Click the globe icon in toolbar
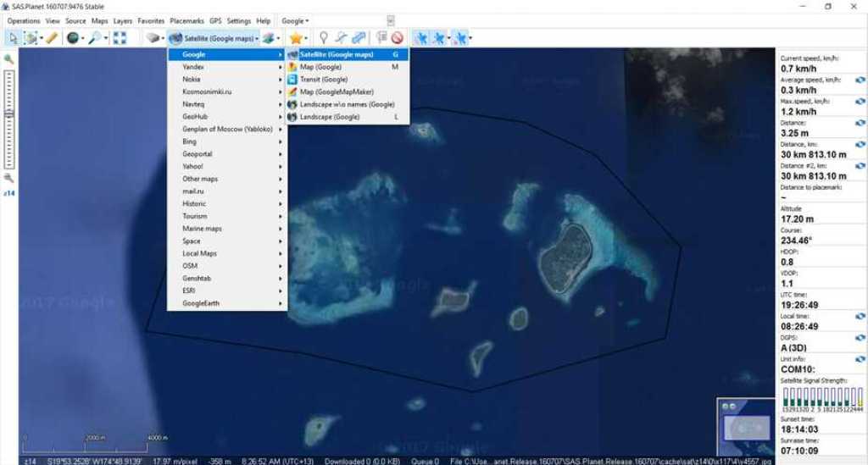 click(x=73, y=37)
